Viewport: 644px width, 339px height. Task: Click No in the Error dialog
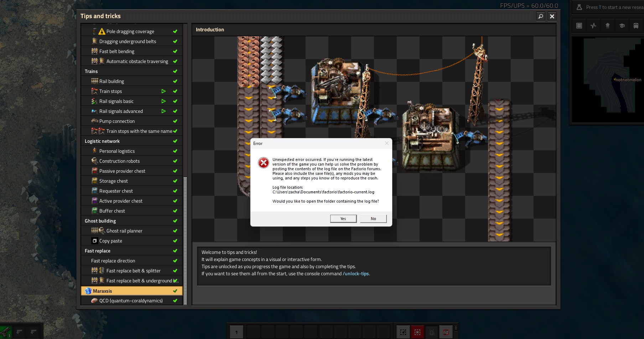click(373, 219)
